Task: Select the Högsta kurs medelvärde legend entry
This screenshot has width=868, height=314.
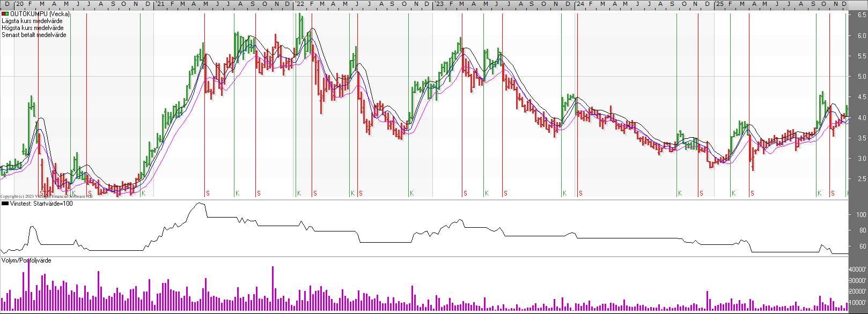Action: tap(32, 28)
